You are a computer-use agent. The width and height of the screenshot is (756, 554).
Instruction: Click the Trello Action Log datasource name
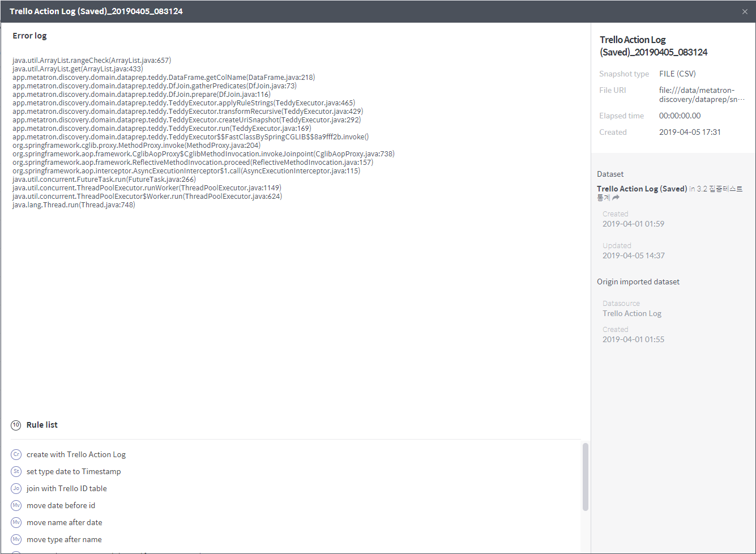click(632, 313)
